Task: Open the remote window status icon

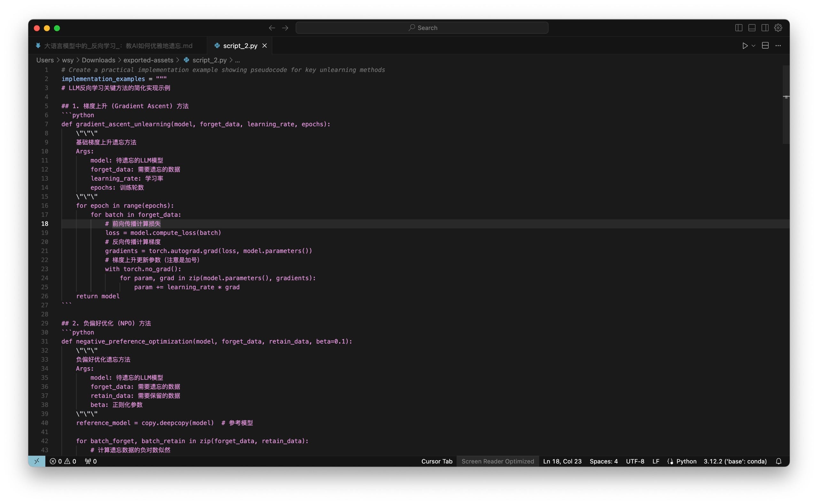Action: pos(37,461)
